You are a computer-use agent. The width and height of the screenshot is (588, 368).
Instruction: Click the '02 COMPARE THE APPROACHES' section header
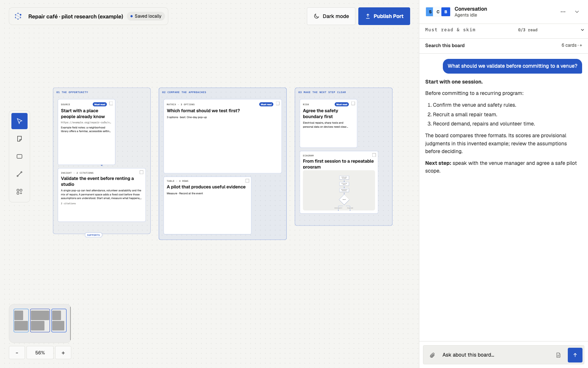184,92
